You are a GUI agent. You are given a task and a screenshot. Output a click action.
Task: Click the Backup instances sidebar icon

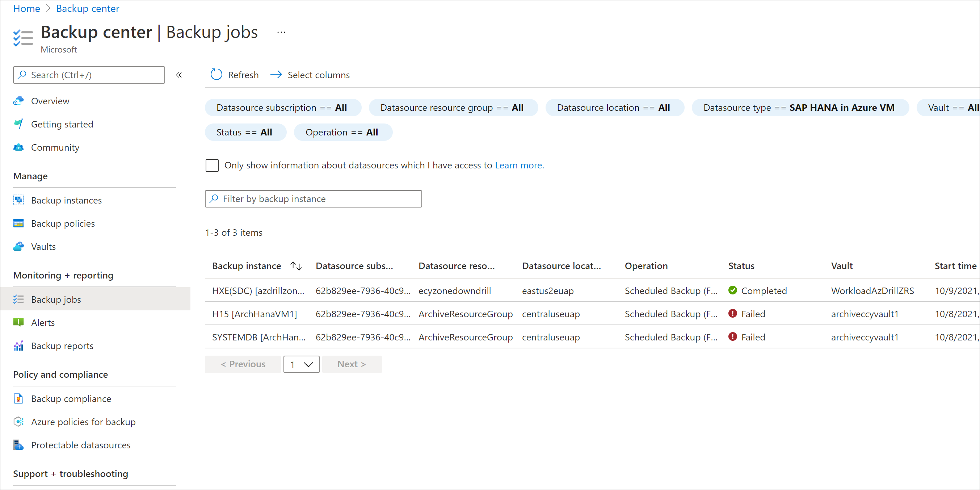click(19, 200)
